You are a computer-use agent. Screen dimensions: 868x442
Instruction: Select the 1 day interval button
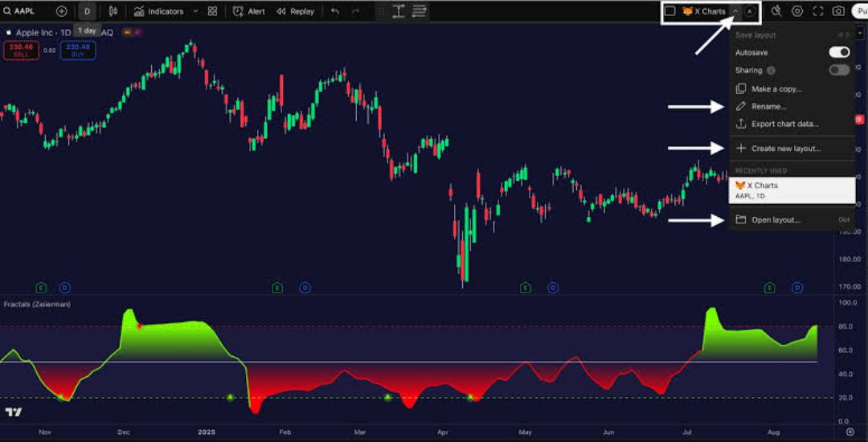(87, 11)
